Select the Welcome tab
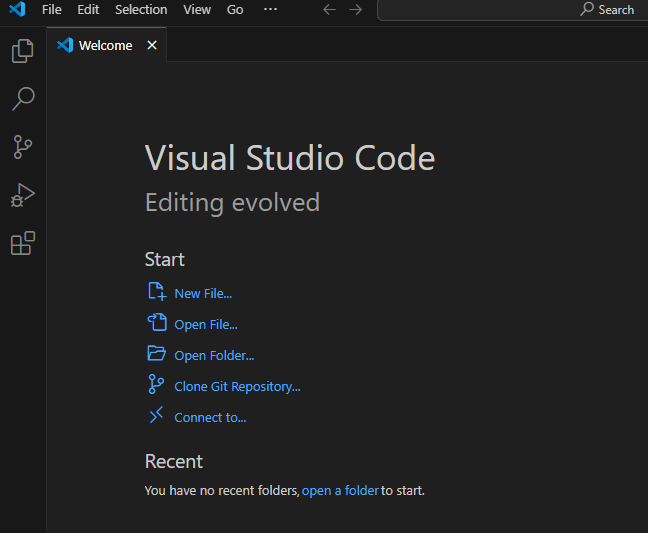 pos(105,45)
